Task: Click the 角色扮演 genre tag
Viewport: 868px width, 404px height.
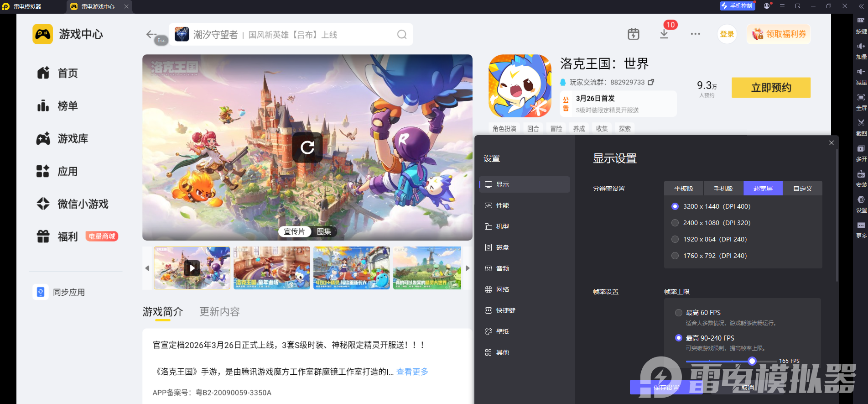Action: (x=504, y=129)
